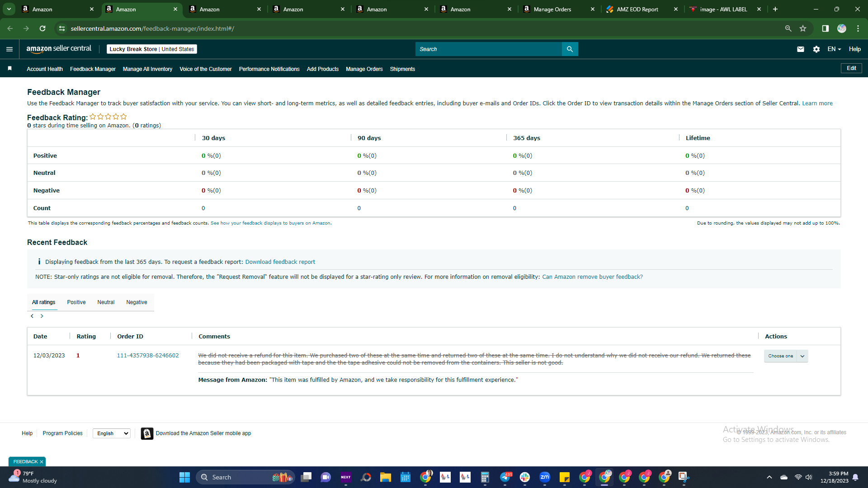Show hidden system tray icons
Screen dimensions: 868x488
pos(769,477)
